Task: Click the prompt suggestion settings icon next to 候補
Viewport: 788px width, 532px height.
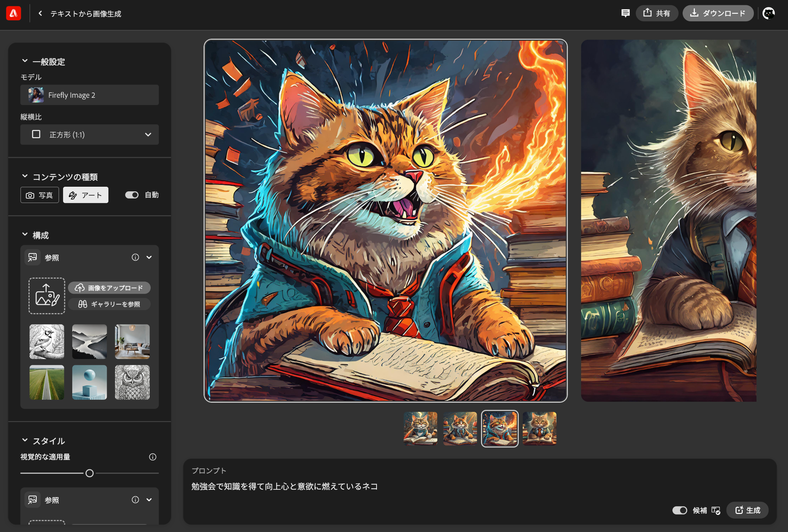Action: [716, 510]
